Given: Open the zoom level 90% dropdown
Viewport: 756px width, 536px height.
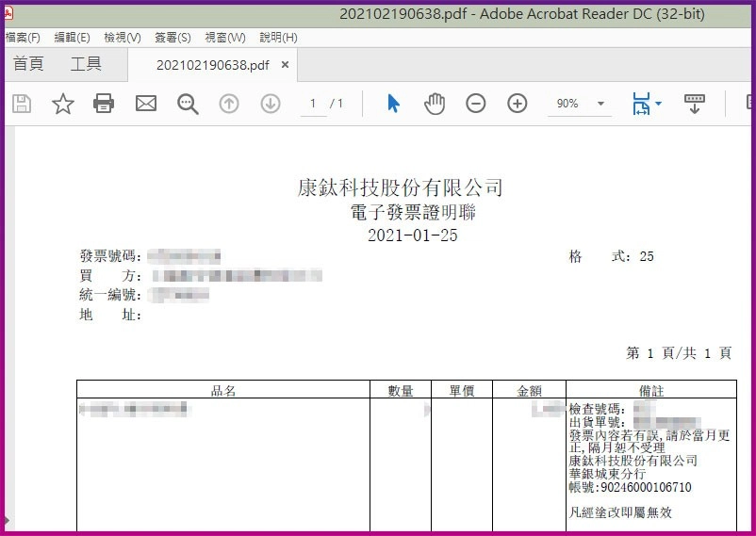Looking at the screenshot, I should [x=580, y=104].
